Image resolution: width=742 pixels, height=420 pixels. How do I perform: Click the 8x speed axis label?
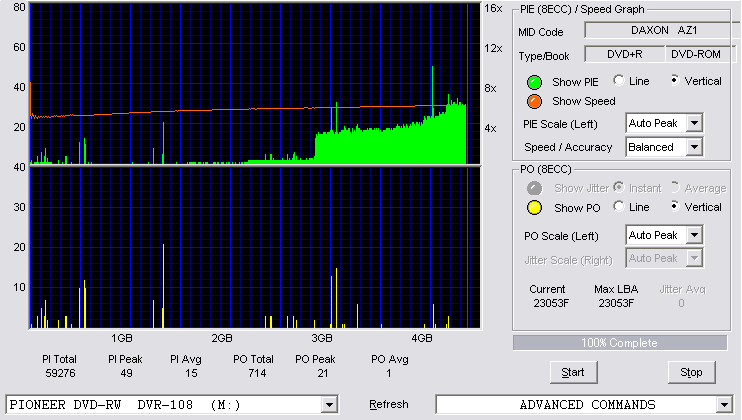click(x=490, y=88)
